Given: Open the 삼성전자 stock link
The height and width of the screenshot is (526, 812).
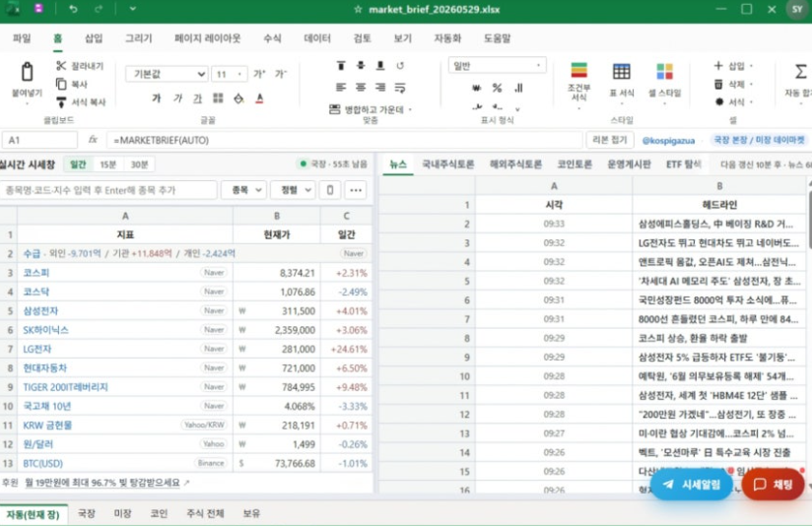Looking at the screenshot, I should coord(40,310).
